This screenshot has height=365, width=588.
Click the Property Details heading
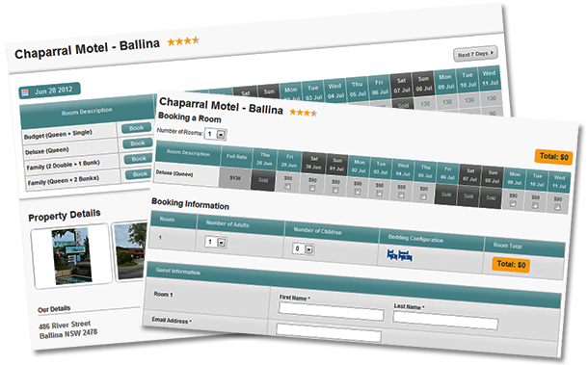[65, 215]
